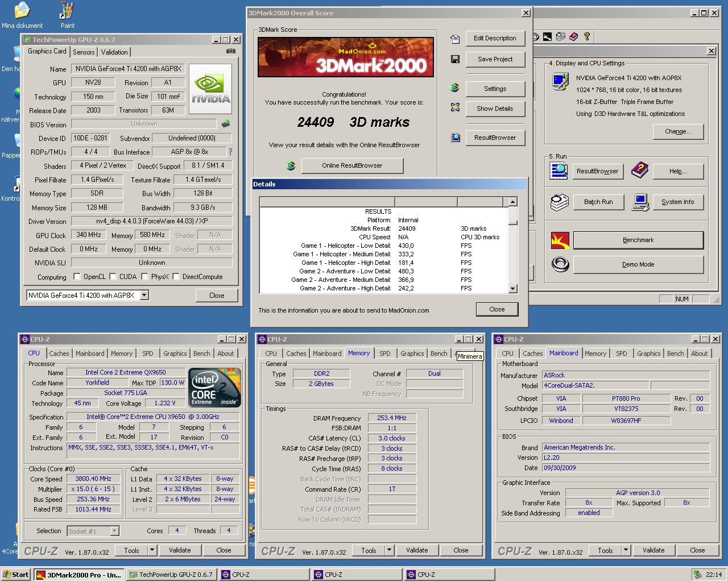Expand Tools dropdown arrow in CPU-Z CPU window

[152, 550]
